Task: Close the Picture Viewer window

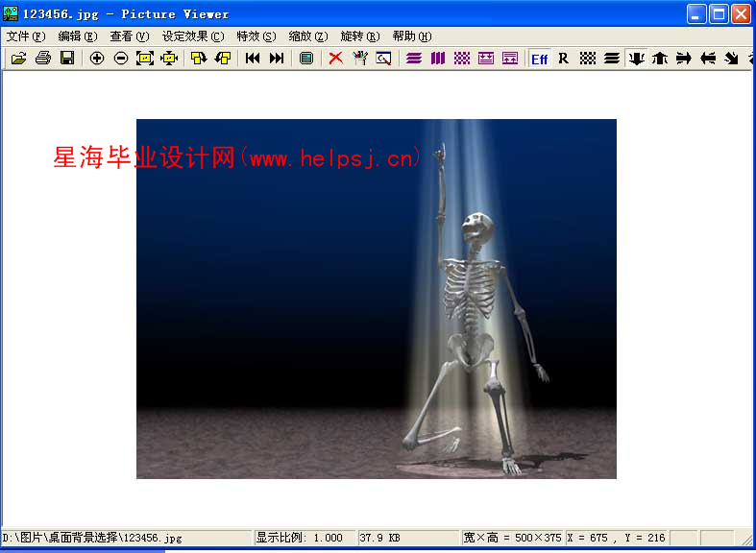Action: 741,14
